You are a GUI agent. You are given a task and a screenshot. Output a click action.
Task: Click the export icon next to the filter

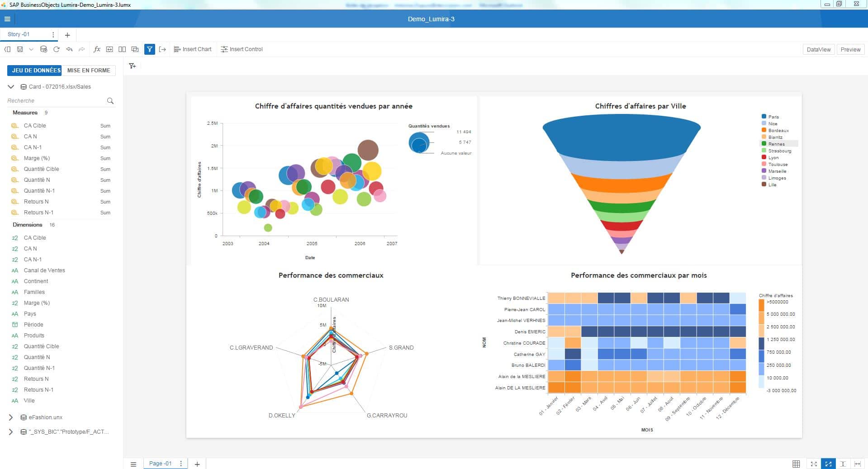163,49
